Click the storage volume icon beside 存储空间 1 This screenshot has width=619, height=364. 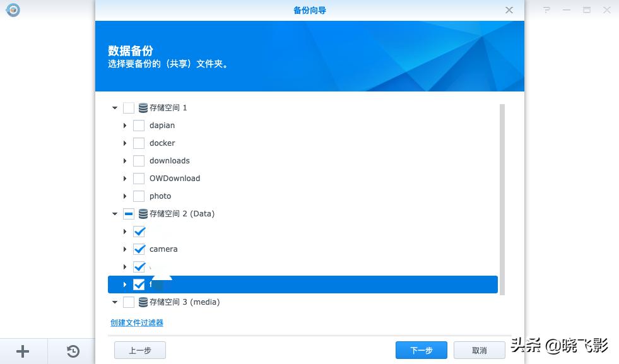point(144,107)
